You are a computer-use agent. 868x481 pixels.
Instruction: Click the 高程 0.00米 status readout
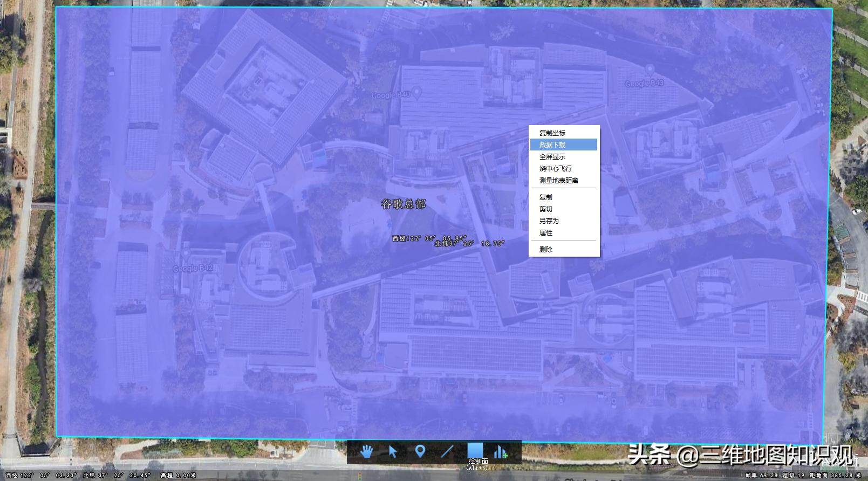click(x=178, y=475)
